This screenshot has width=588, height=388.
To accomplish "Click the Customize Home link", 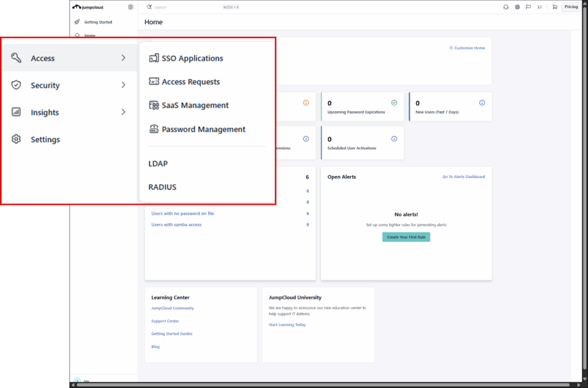I will point(469,48).
